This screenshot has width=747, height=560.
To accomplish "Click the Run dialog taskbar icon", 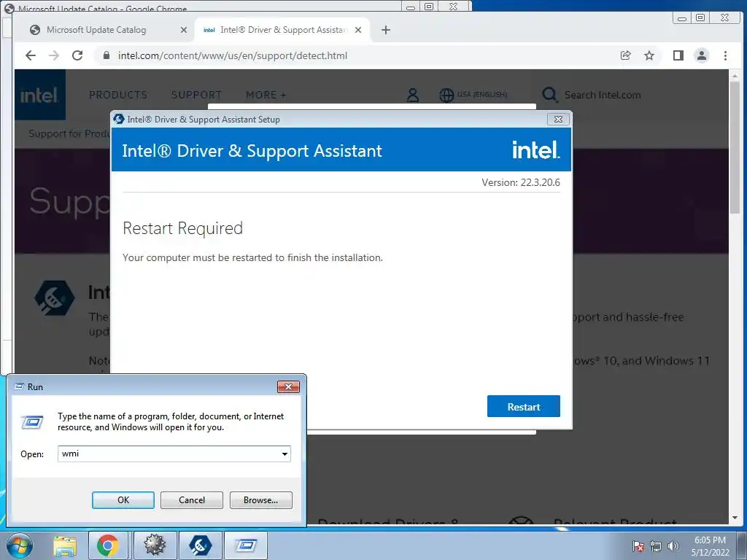I will click(x=246, y=545).
